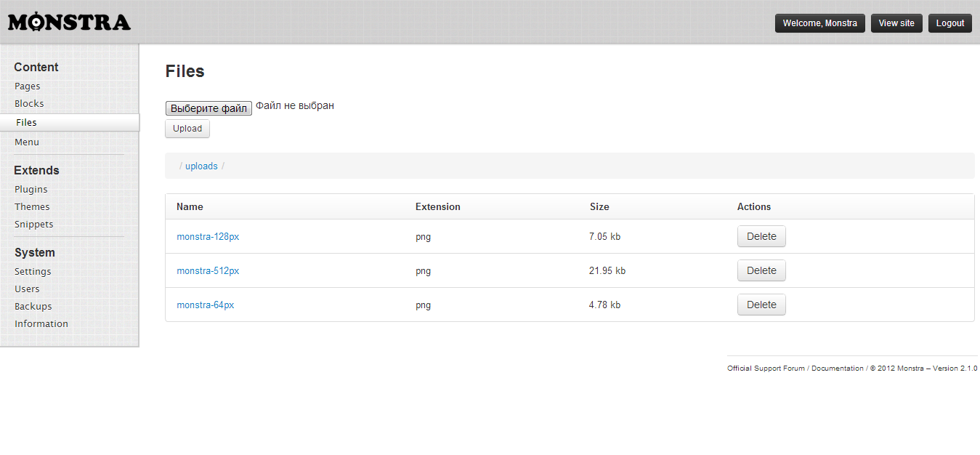Open Information under System
The image size is (980, 455).
coord(41,323)
